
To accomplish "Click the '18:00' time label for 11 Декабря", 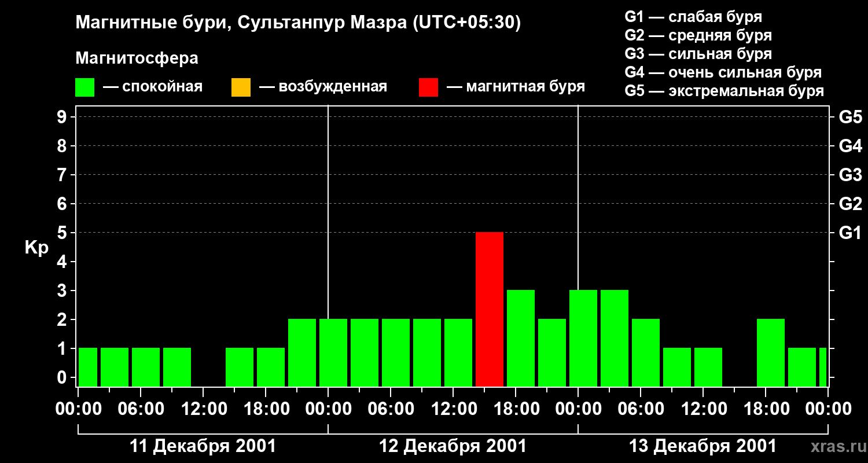I will (x=266, y=409).
